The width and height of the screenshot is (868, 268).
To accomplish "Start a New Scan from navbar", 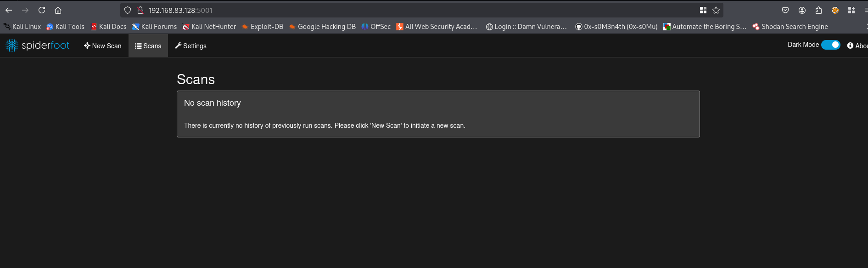I will tap(102, 46).
